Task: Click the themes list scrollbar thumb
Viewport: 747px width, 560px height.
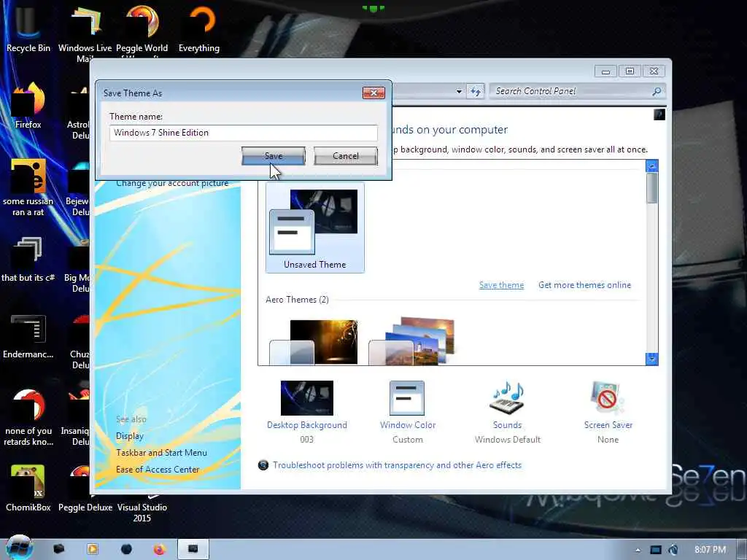Action: coord(651,188)
